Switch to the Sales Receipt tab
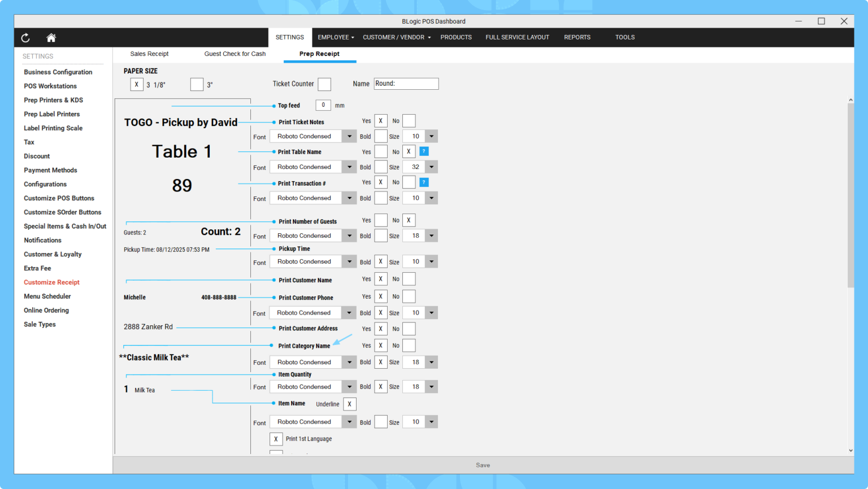 (149, 54)
